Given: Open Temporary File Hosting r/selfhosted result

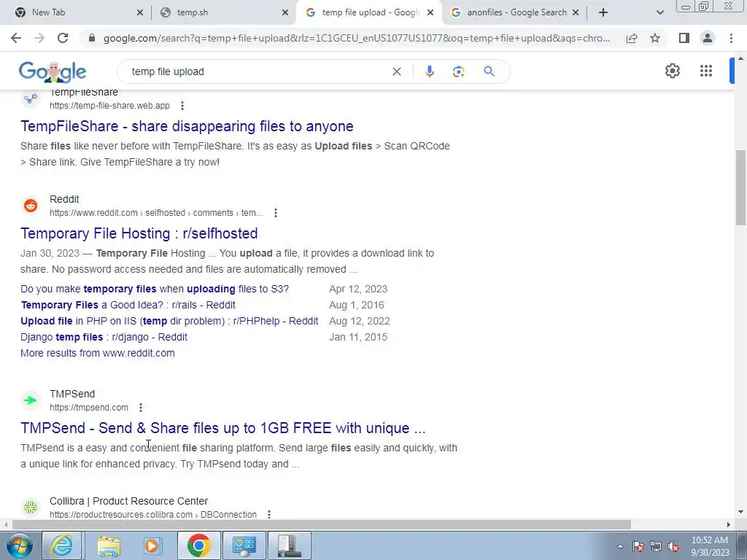Looking at the screenshot, I should coord(139,233).
